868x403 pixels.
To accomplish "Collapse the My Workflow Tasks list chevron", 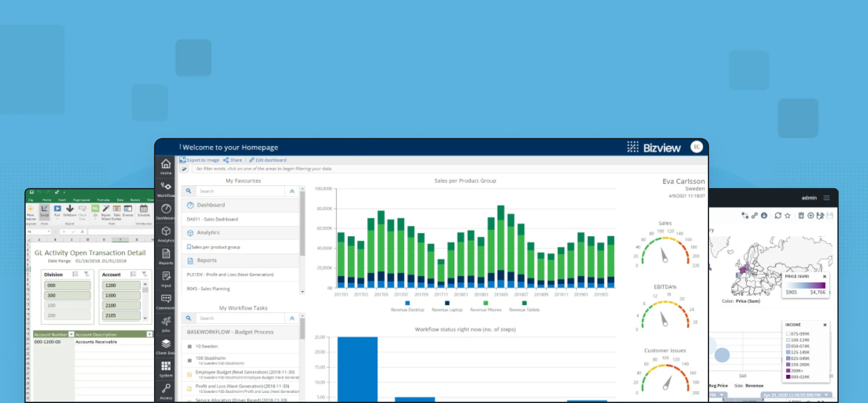I will pyautogui.click(x=292, y=318).
